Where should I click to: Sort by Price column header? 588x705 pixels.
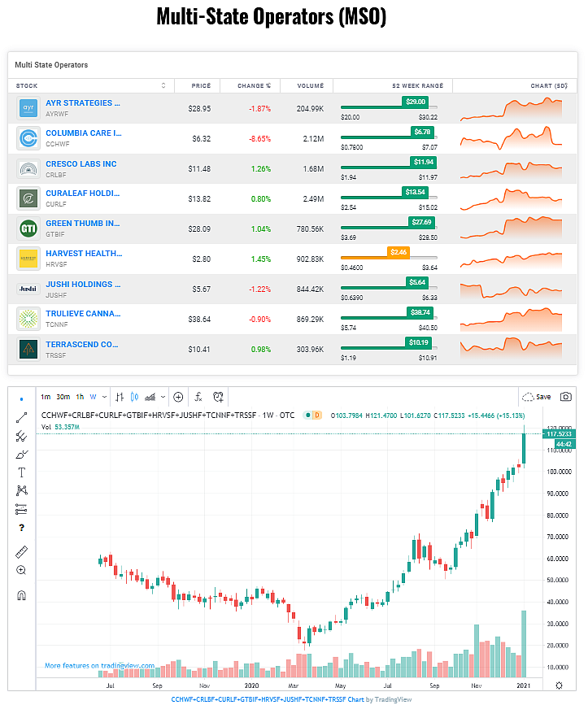201,85
